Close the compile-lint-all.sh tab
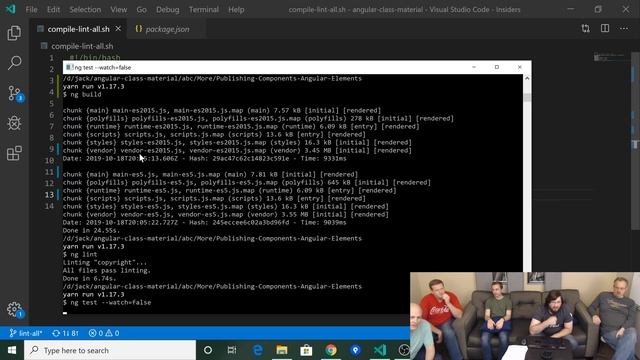This screenshot has width=640, height=360. pyautogui.click(x=118, y=29)
